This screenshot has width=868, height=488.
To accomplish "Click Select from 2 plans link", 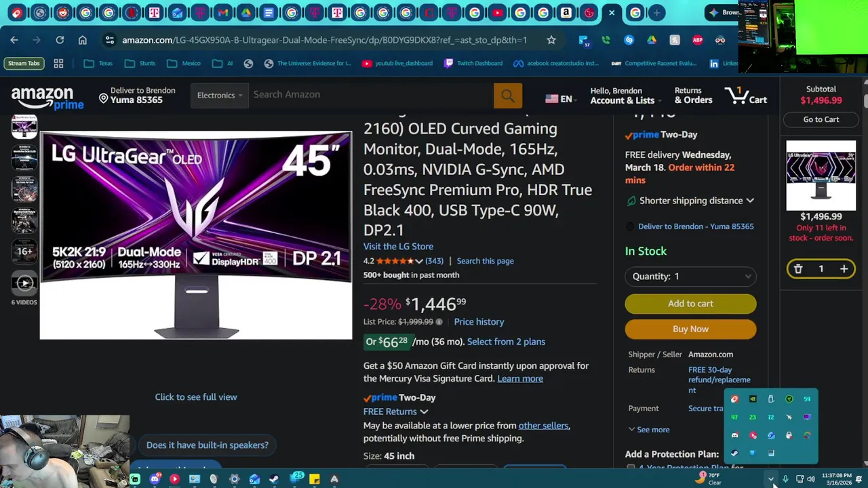I will pos(506,342).
